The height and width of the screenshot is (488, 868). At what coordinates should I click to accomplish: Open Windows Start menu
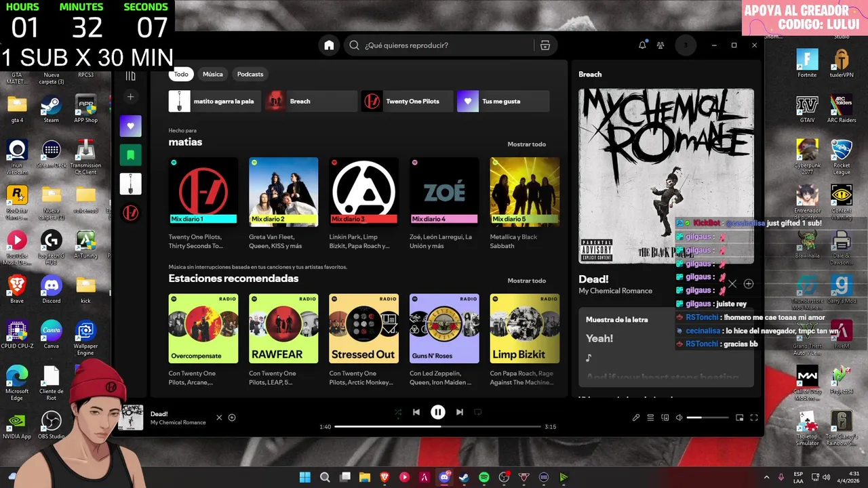point(305,477)
